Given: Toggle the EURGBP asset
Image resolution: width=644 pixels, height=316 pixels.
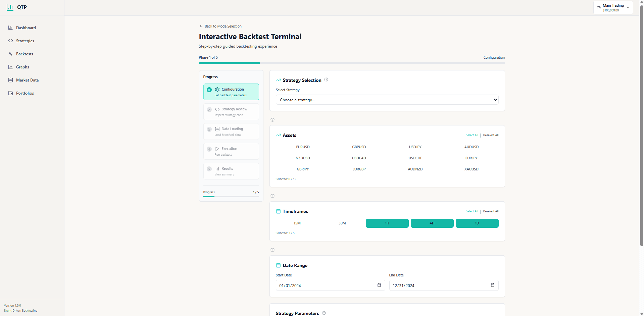Looking at the screenshot, I should click(x=359, y=169).
